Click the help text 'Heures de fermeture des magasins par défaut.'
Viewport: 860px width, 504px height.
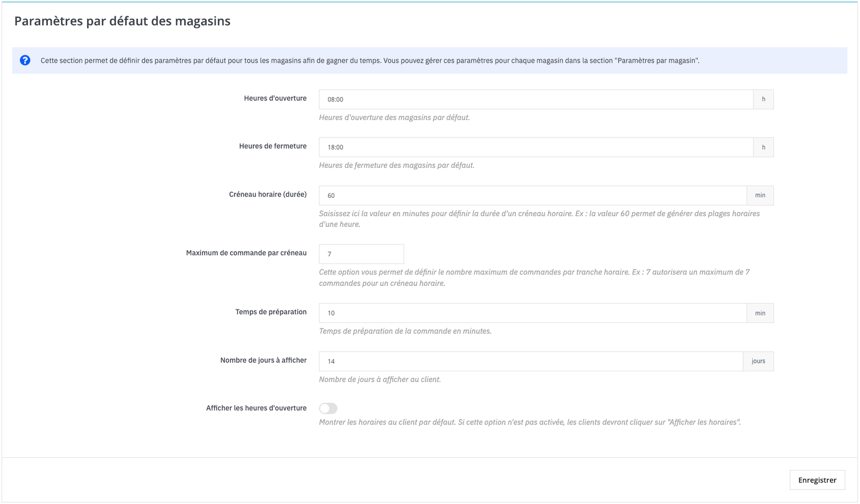(x=397, y=165)
